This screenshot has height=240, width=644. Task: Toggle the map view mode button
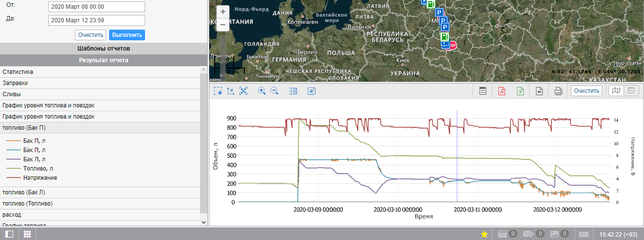click(616, 91)
